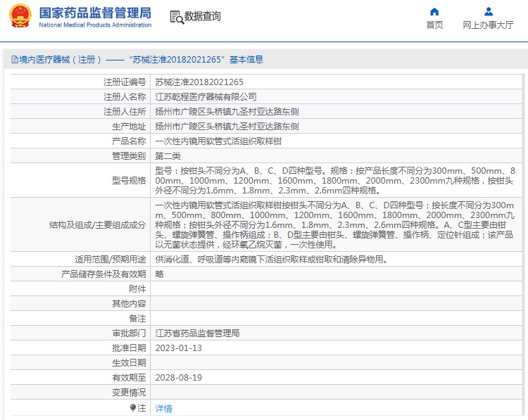Click the 审批部门 label
Screen dimensions: 528x420
pos(129,333)
